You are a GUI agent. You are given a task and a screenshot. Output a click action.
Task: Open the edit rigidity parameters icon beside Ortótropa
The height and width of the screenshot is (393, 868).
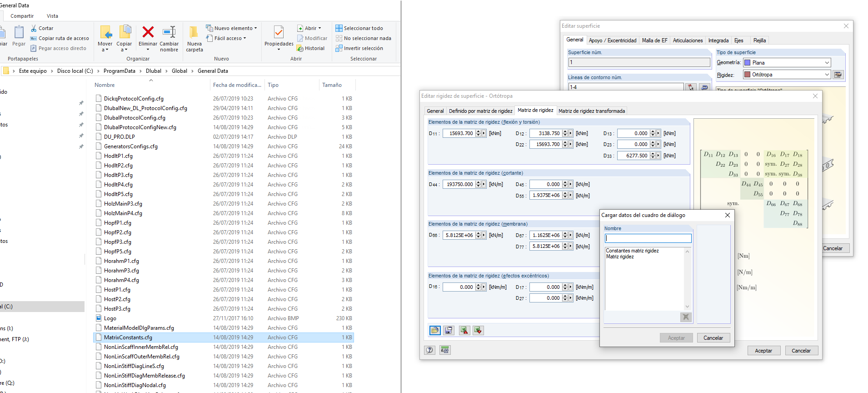pos(838,75)
